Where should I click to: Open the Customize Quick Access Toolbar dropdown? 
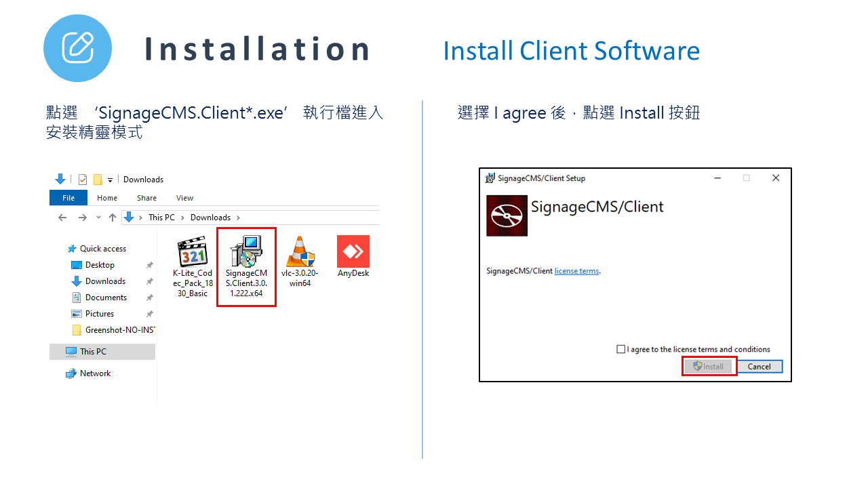110,180
